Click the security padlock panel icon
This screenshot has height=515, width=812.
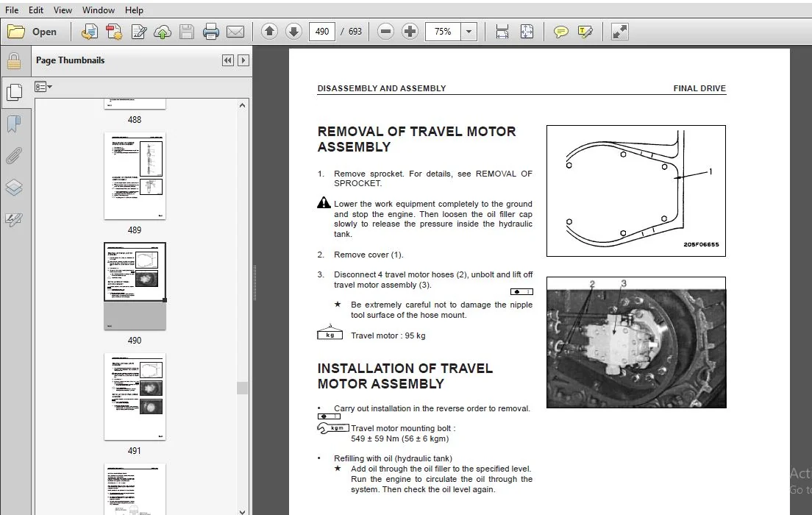coord(14,61)
